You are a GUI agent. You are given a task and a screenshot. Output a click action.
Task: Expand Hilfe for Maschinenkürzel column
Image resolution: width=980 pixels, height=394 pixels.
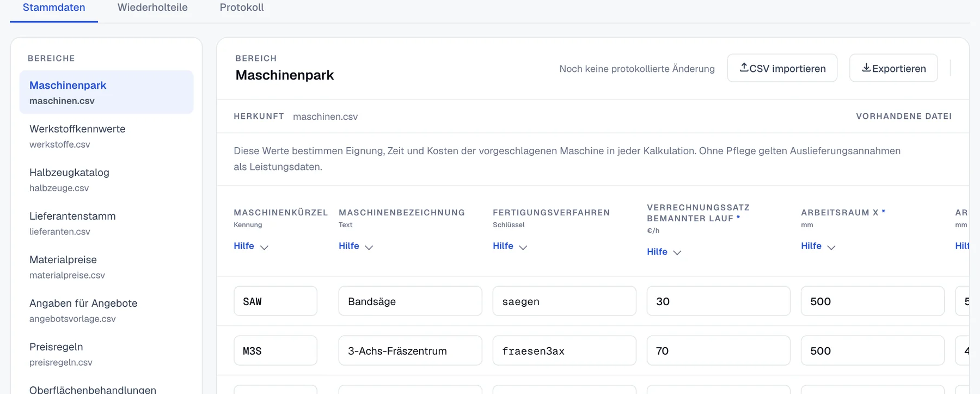pos(251,246)
